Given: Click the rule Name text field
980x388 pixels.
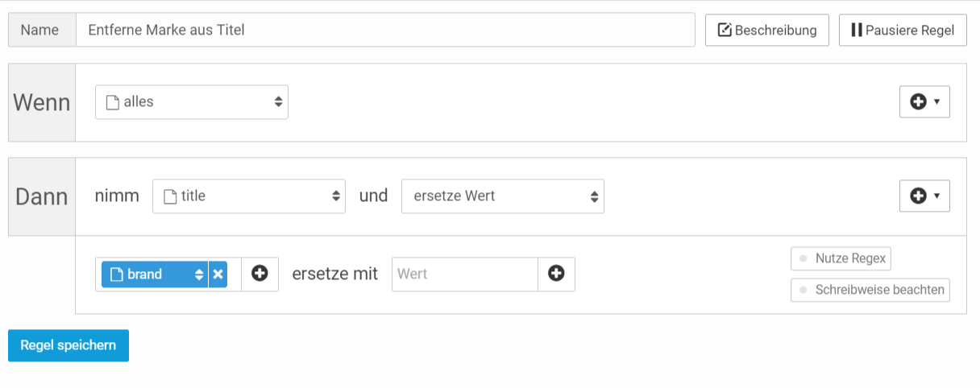Looking at the screenshot, I should point(385,31).
